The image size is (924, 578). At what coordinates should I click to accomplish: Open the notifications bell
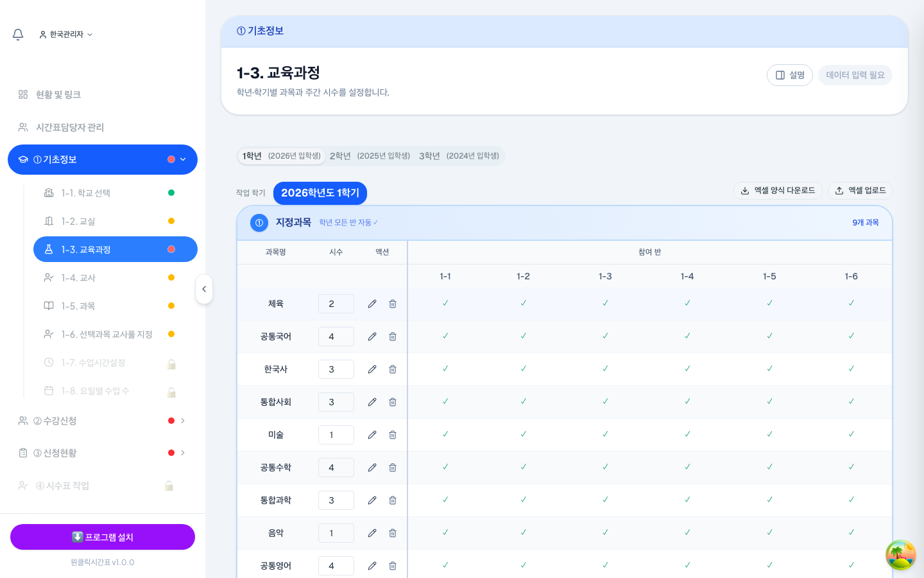18,35
